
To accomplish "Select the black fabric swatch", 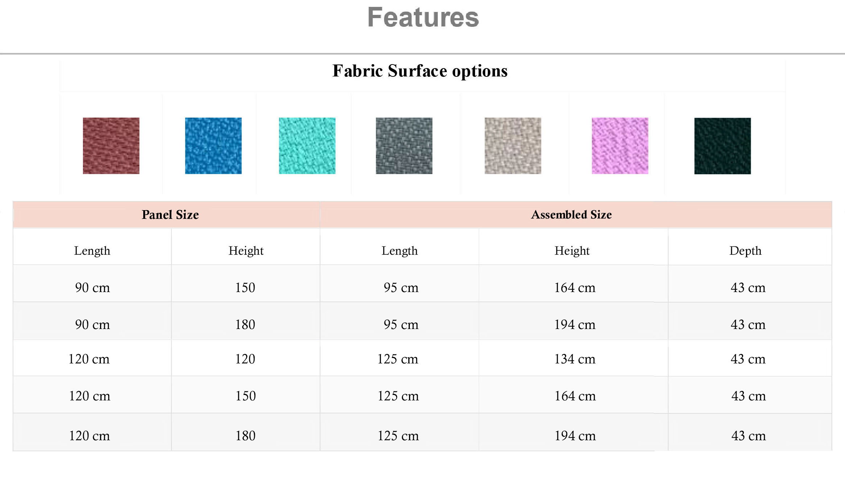I will [722, 146].
